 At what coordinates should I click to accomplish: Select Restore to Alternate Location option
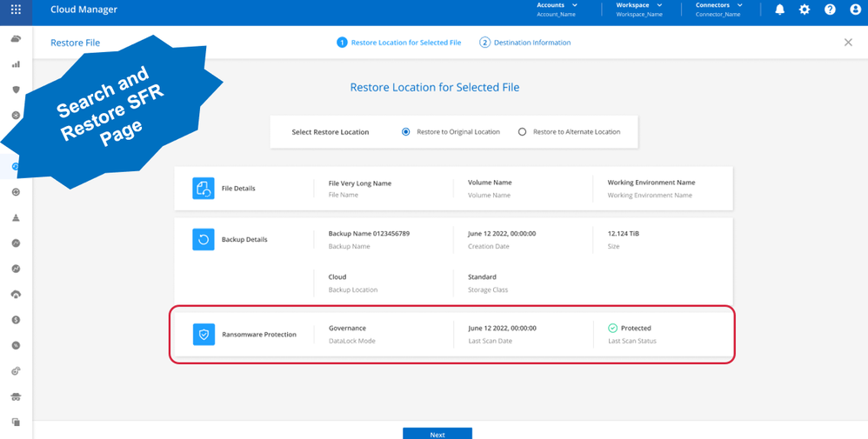[x=522, y=132]
